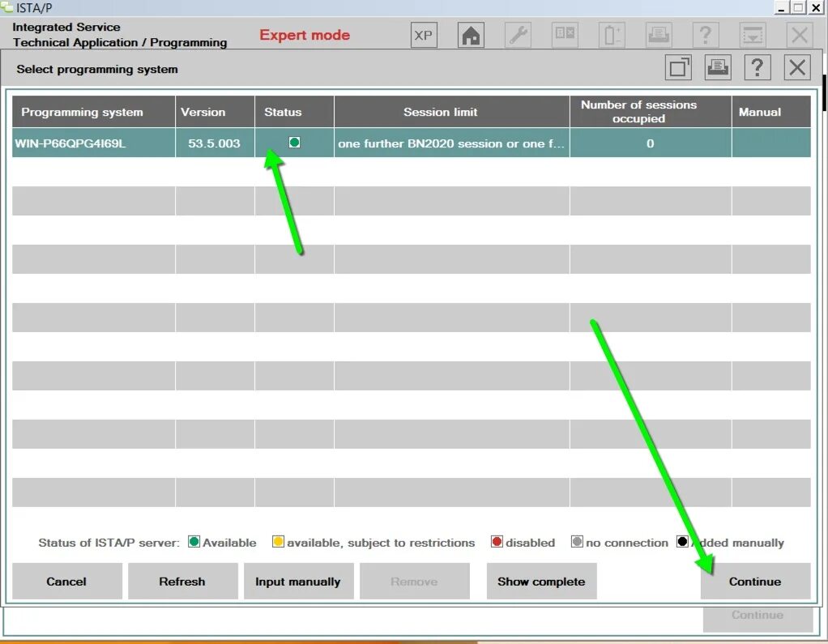Click the green Available legend indicator
828x644 pixels.
point(194,542)
